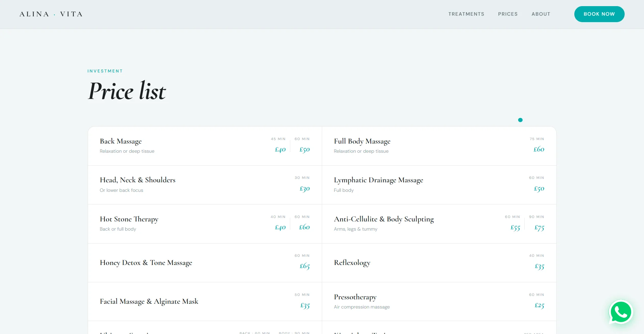Image resolution: width=644 pixels, height=334 pixels.
Task: Select Anti-Cellulite & Body Sculpting entry
Action: pyautogui.click(x=384, y=219)
